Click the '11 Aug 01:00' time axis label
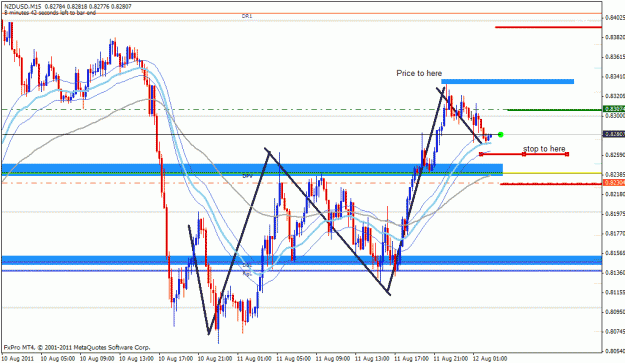Image resolution: width=625 pixels, height=363 pixels. 254,359
